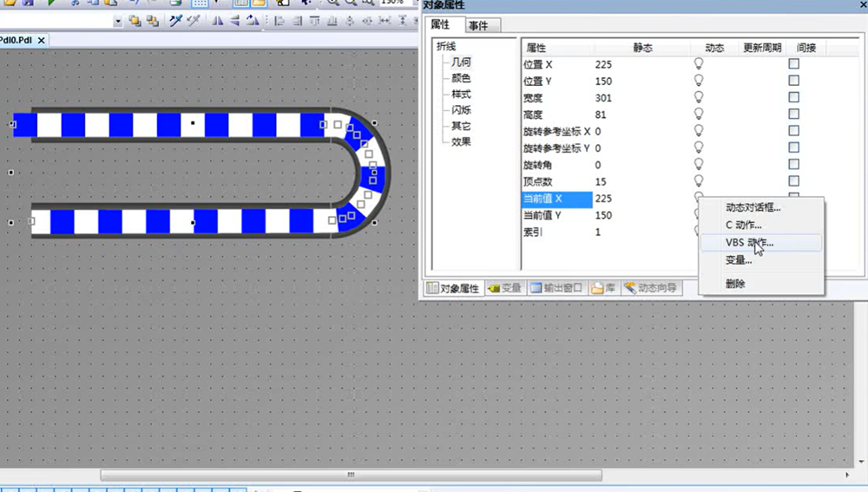Click the lightbulb icon in the 顶点数 row

click(x=699, y=180)
